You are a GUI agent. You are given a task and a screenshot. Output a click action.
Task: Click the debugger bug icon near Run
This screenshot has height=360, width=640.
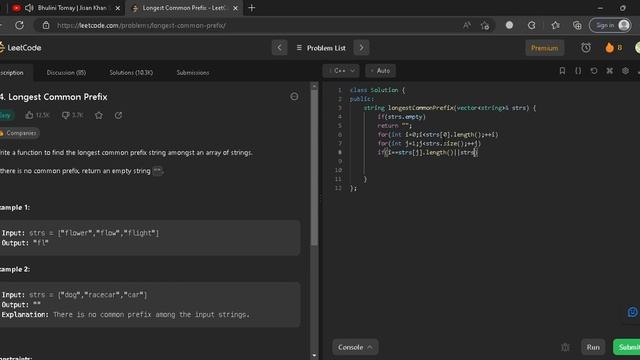click(x=565, y=347)
